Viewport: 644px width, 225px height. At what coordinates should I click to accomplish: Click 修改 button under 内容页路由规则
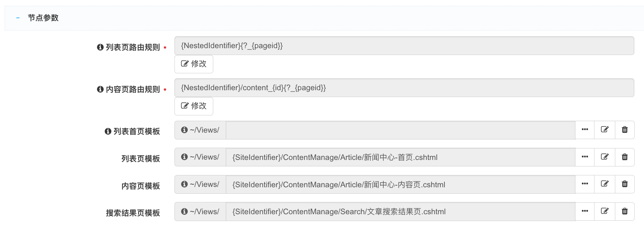[194, 106]
